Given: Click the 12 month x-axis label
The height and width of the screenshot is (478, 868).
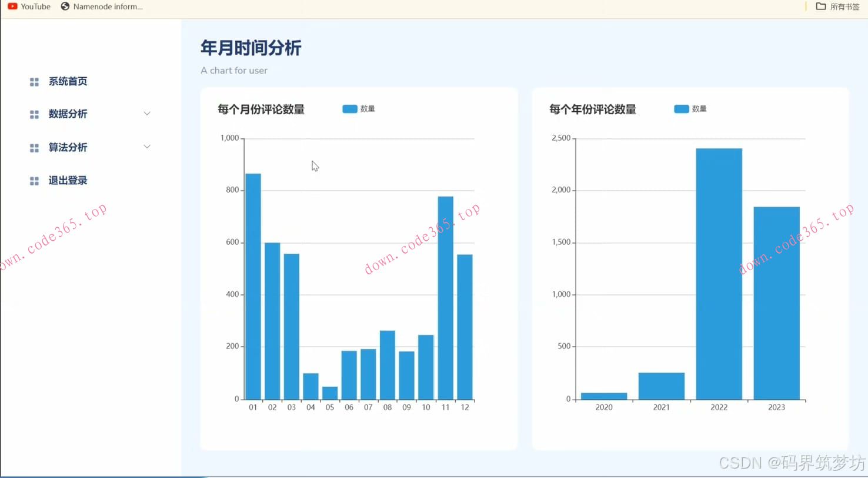Looking at the screenshot, I should pos(465,407).
